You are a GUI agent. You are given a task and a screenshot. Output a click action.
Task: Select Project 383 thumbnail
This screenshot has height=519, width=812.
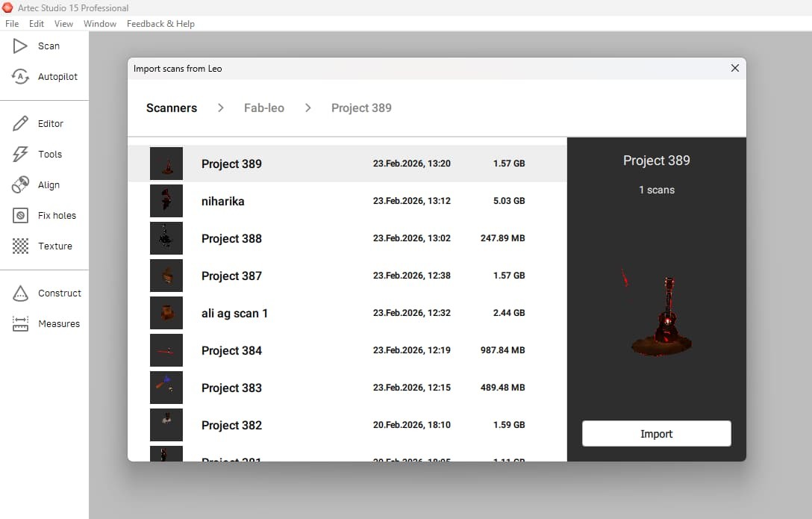point(166,388)
